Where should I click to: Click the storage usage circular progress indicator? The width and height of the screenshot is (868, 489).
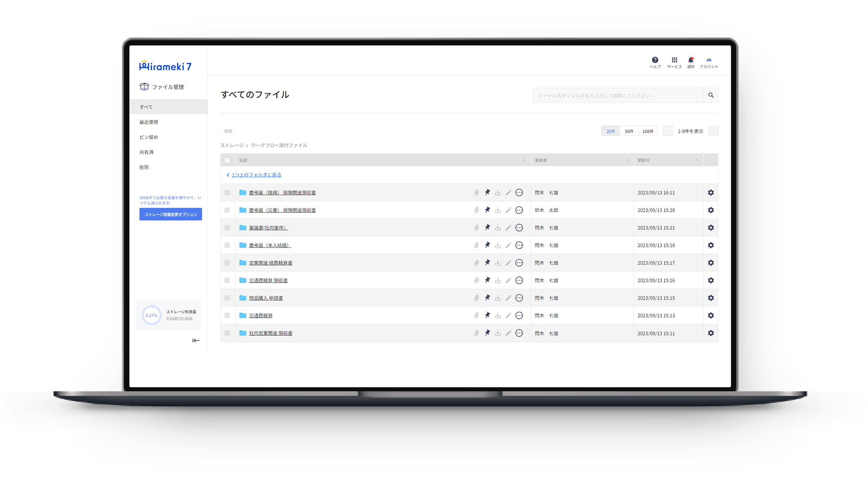[150, 315]
